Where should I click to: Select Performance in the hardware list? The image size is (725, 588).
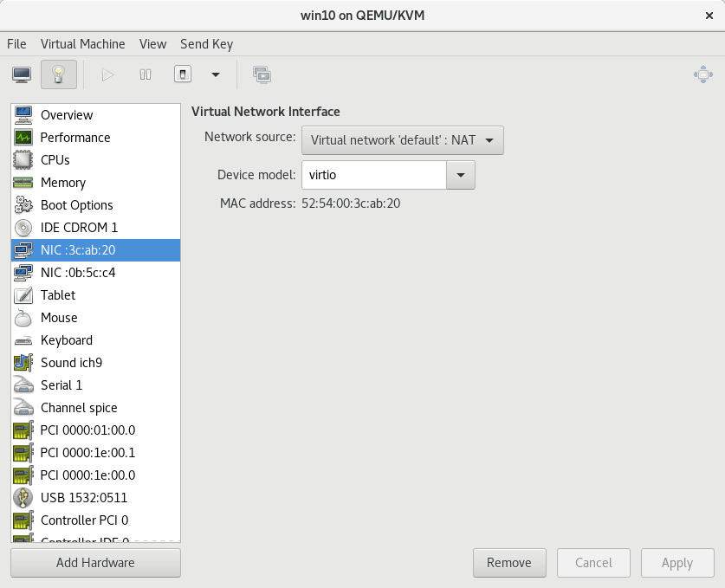[95, 138]
